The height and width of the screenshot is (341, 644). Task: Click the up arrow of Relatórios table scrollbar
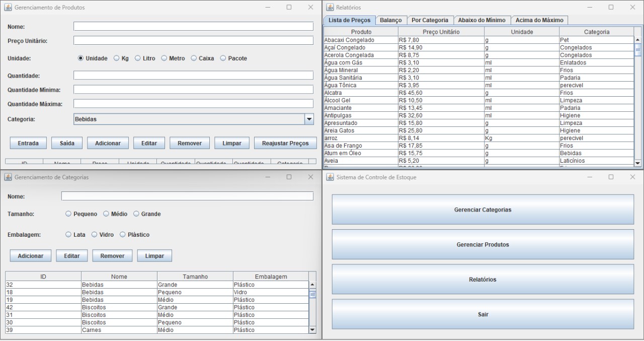[638, 40]
